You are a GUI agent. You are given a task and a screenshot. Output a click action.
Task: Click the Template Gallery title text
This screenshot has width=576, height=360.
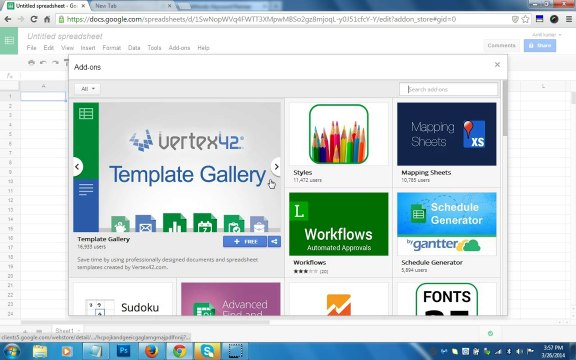pyautogui.click(x=104, y=239)
